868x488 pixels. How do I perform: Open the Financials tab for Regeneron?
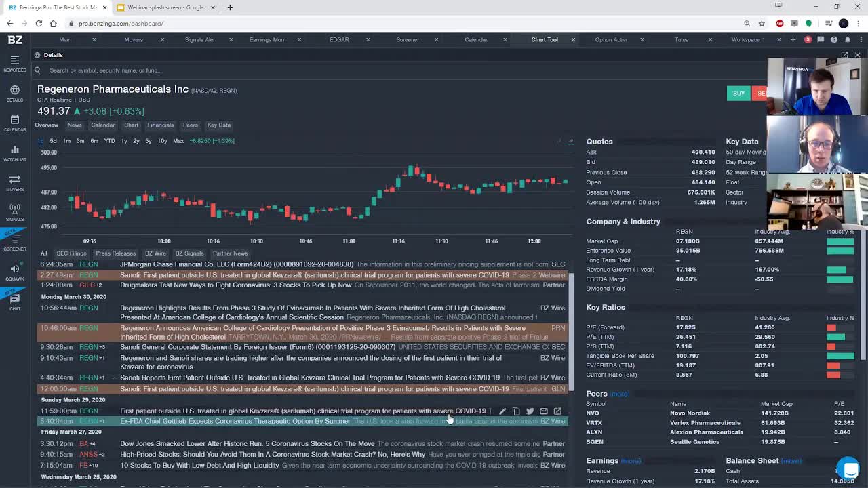pyautogui.click(x=161, y=125)
